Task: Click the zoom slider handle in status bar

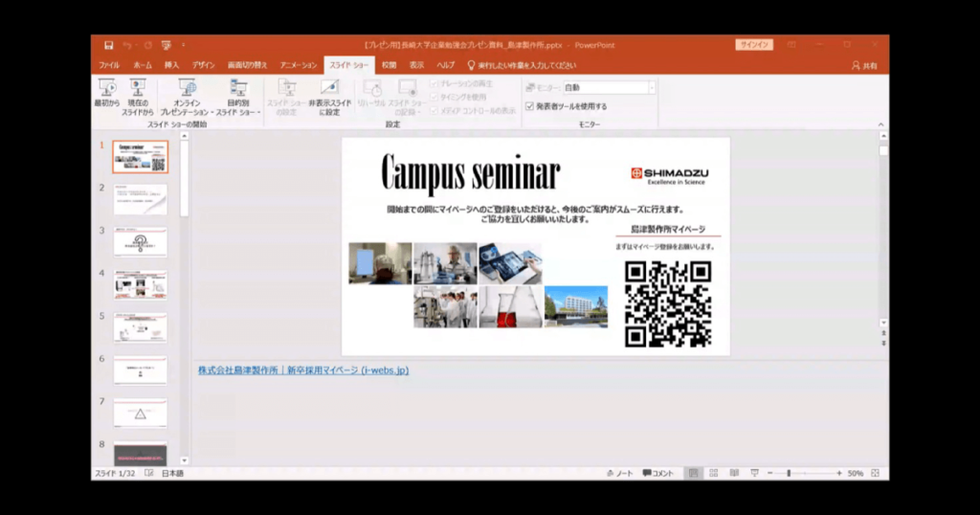Action: tap(789, 473)
